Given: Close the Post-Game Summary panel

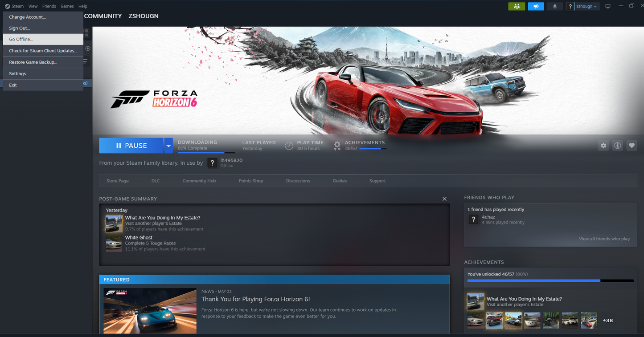Looking at the screenshot, I should point(444,199).
